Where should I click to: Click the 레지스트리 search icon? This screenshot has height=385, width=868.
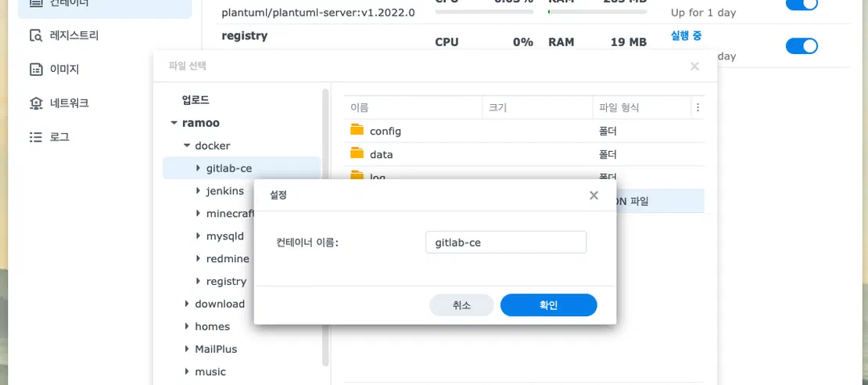[x=35, y=36]
